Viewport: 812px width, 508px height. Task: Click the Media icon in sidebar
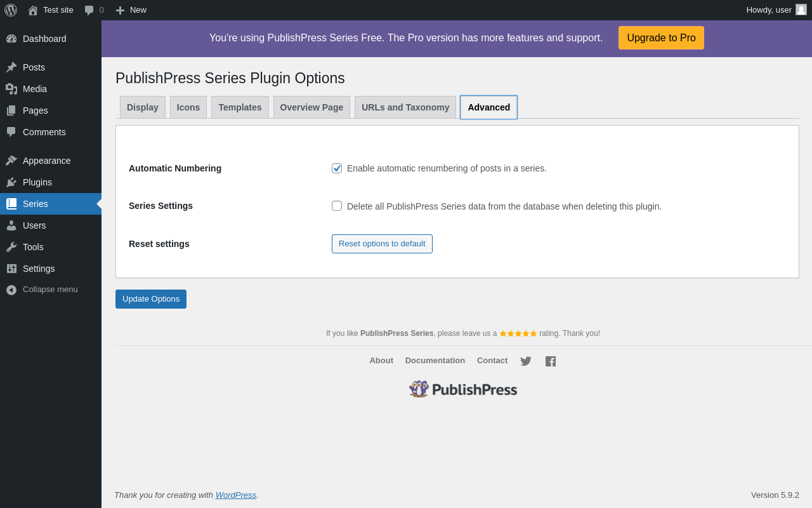[x=11, y=89]
